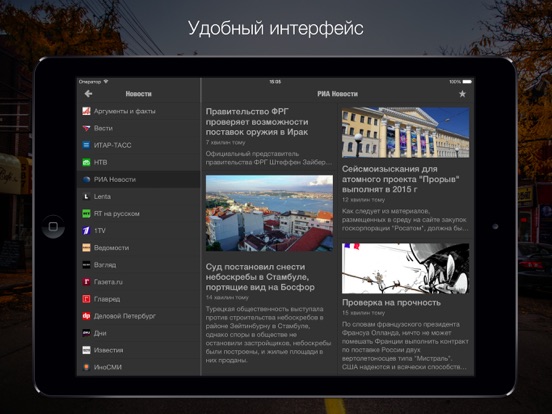This screenshot has width=552, height=414.
Task: Choose Газета.ru from the source list
Action: click(139, 282)
